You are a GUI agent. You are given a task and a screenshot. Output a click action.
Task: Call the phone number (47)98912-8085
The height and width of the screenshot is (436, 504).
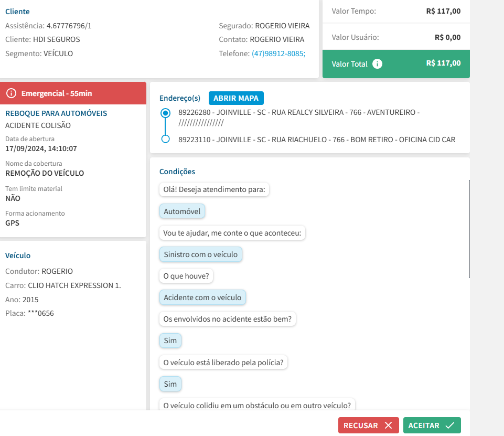click(278, 54)
